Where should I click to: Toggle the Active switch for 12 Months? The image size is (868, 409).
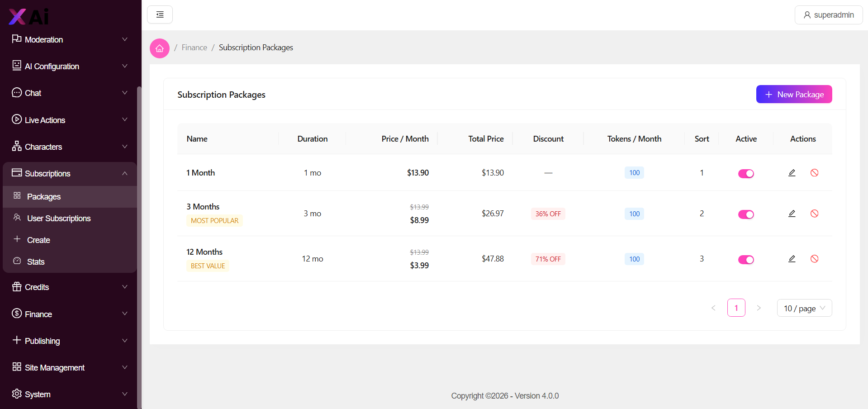point(746,260)
